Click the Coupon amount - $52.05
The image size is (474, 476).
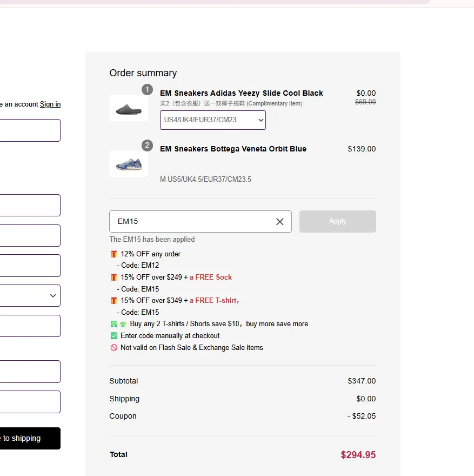362,416
